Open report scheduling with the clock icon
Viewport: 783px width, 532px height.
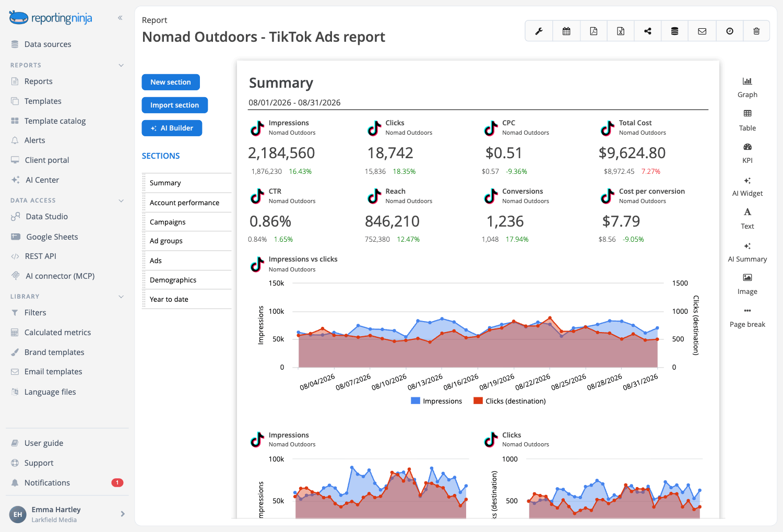(x=730, y=31)
